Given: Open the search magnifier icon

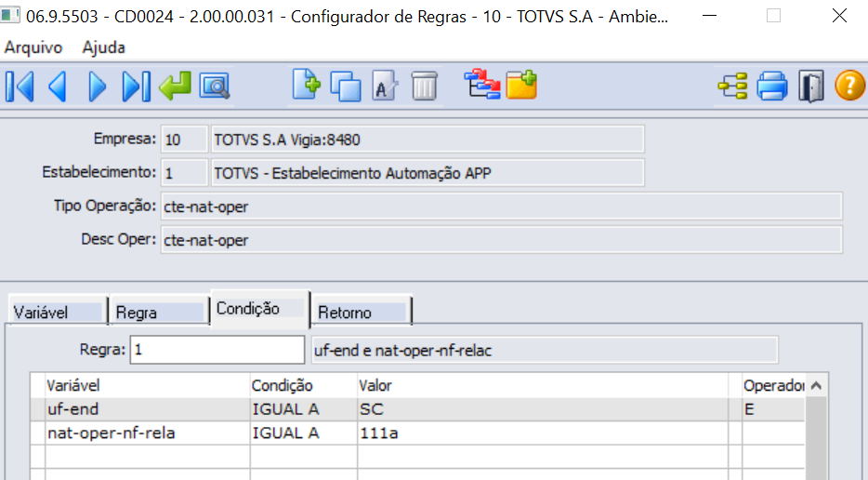Looking at the screenshot, I should [215, 87].
